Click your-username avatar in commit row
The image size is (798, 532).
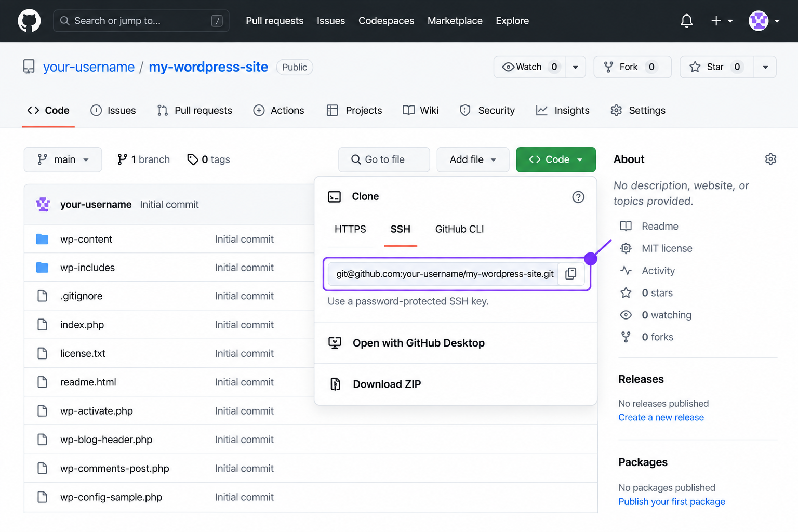coord(43,204)
